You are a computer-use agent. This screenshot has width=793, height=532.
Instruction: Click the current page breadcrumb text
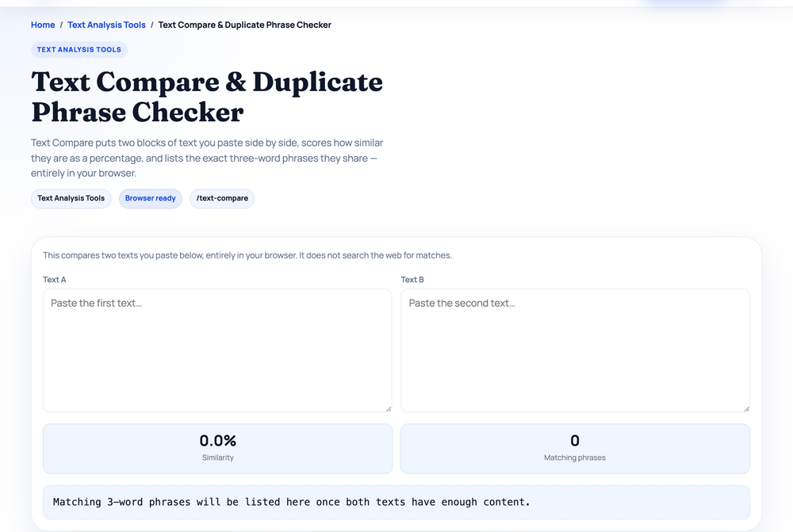244,25
